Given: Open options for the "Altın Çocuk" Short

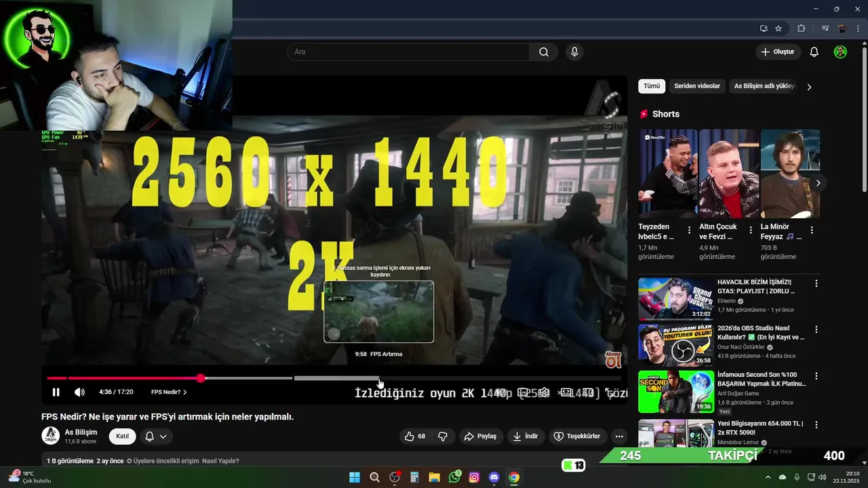Looking at the screenshot, I should click(x=751, y=230).
